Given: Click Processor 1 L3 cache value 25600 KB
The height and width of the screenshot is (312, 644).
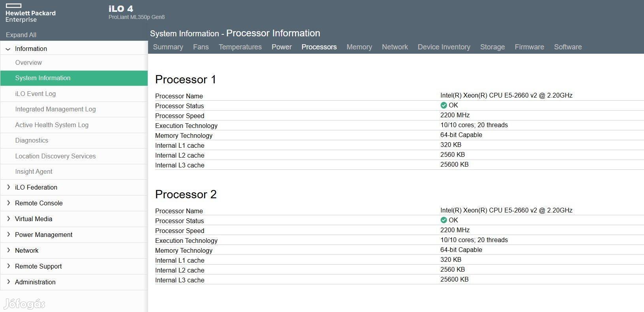Looking at the screenshot, I should coord(454,164).
